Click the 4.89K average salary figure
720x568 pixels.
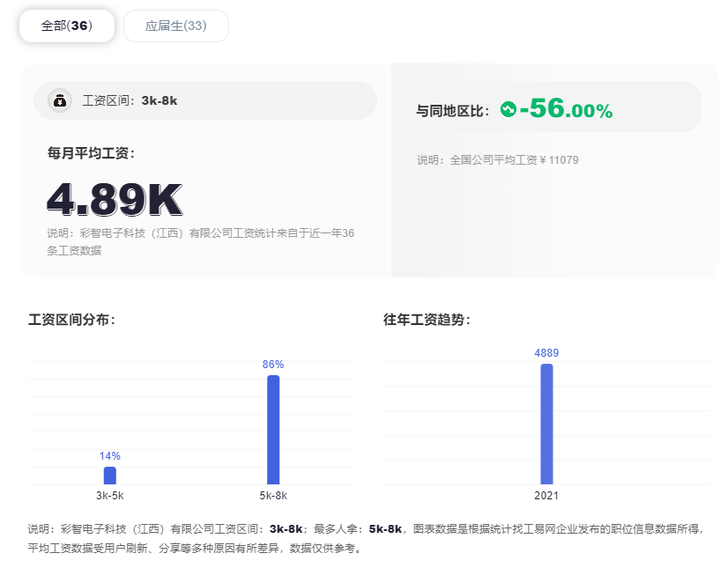point(115,199)
